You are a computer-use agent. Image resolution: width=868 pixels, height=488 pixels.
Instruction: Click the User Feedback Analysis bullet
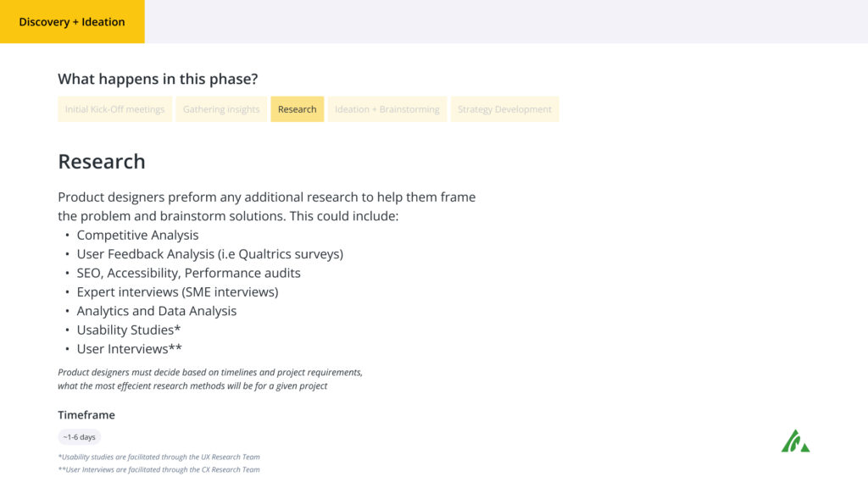click(210, 254)
